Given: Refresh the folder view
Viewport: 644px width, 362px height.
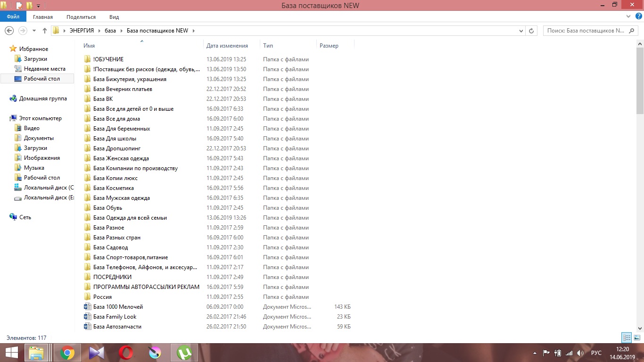Looking at the screenshot, I should [x=531, y=31].
